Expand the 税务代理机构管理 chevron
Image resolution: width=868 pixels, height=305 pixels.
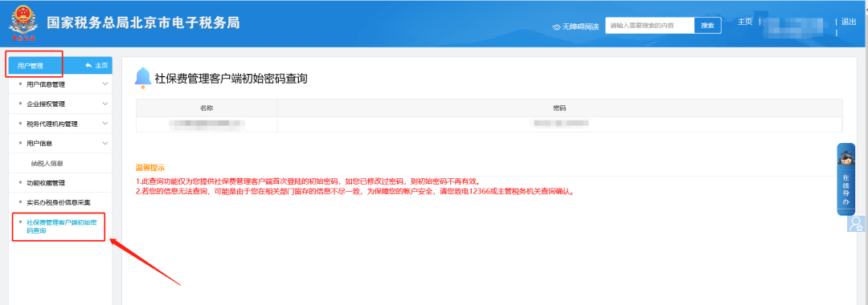[x=105, y=124]
